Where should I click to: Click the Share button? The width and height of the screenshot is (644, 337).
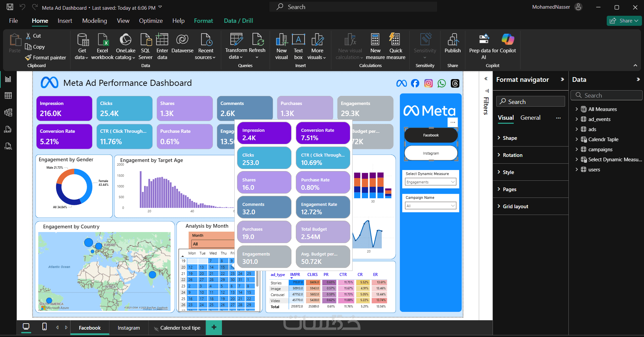point(624,21)
